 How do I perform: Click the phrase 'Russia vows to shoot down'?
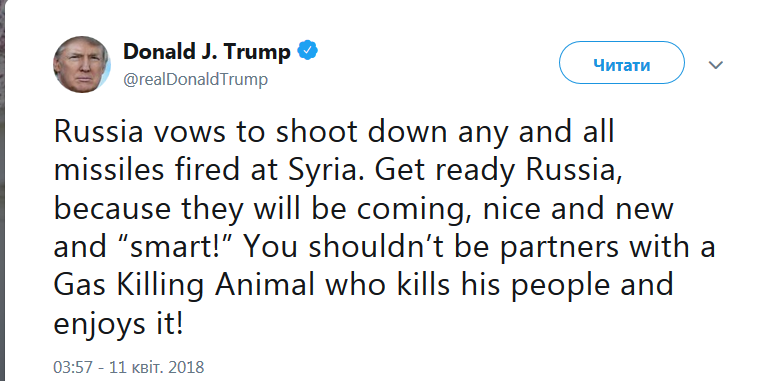[x=250, y=133]
